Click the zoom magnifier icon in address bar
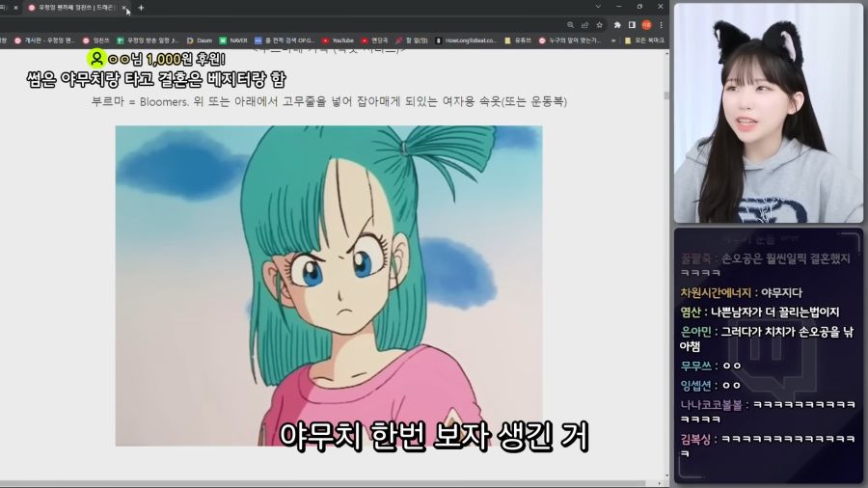868x488 pixels. [x=571, y=25]
